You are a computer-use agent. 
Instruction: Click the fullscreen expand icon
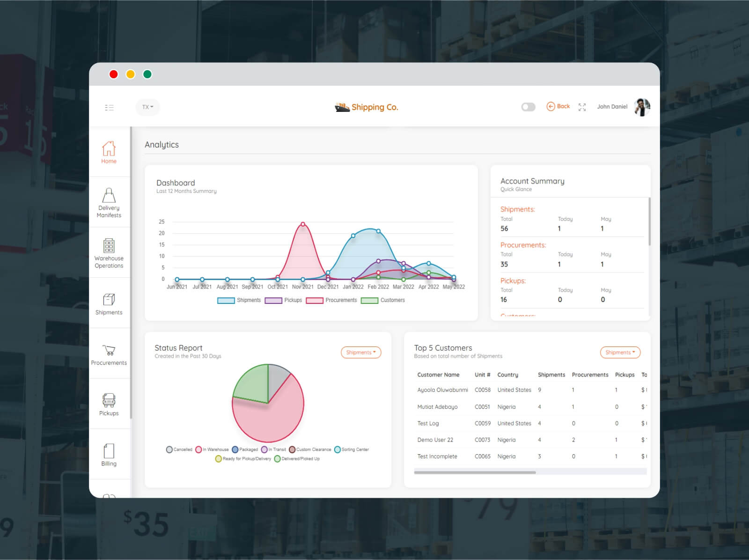click(582, 107)
